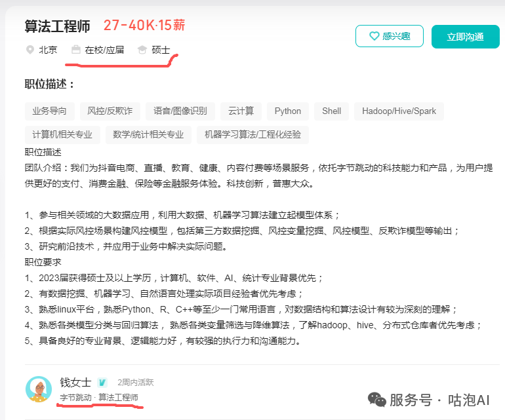The image size is (505, 420).
Task: Click the 职位描述： heading
Action: click(x=50, y=85)
